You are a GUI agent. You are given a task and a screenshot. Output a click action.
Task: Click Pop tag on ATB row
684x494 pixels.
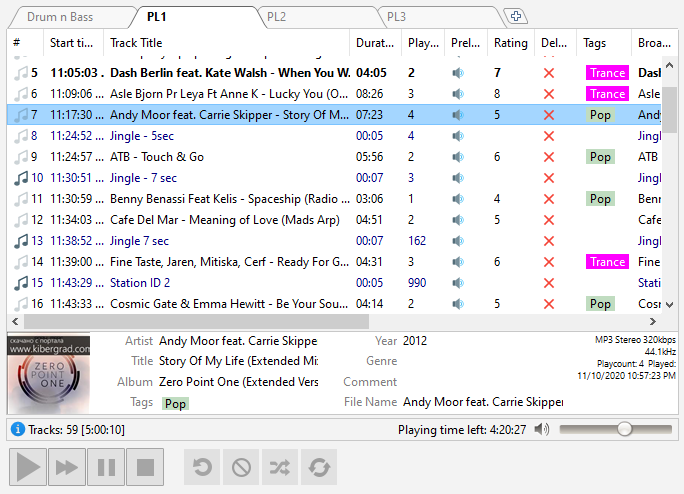[x=600, y=157]
